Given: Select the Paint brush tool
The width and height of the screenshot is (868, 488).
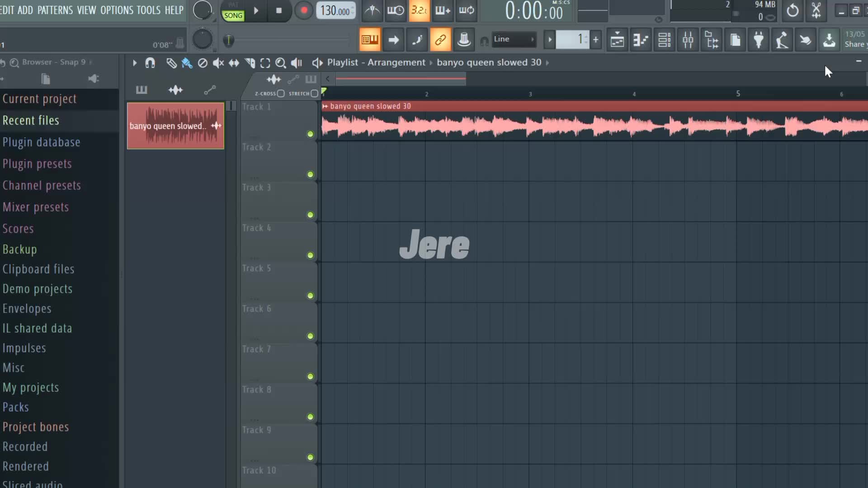Looking at the screenshot, I should tap(187, 63).
